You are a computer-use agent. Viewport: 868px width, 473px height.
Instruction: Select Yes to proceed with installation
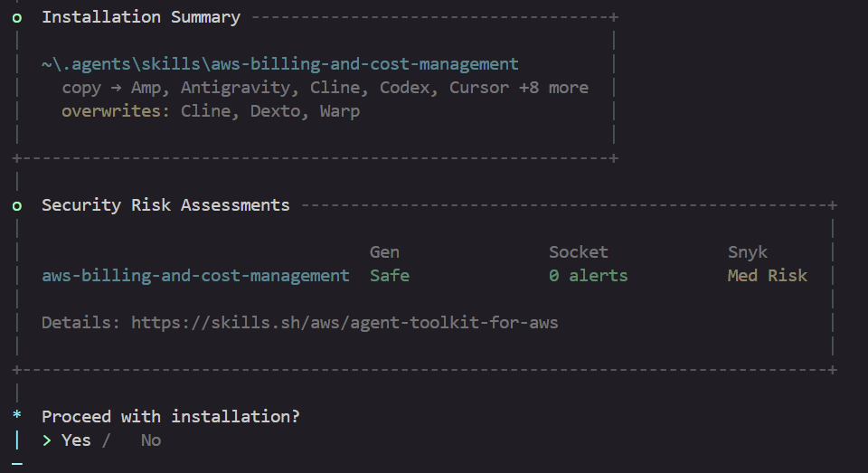pos(76,440)
